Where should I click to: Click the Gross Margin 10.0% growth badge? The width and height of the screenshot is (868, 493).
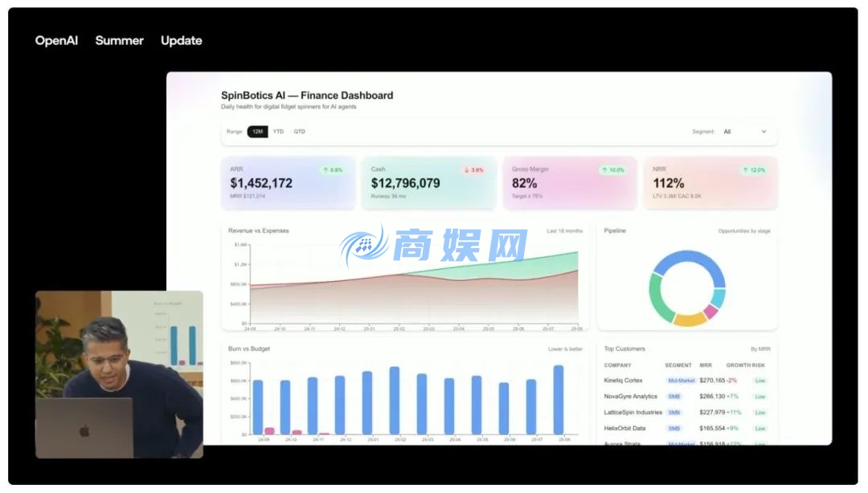pos(613,169)
